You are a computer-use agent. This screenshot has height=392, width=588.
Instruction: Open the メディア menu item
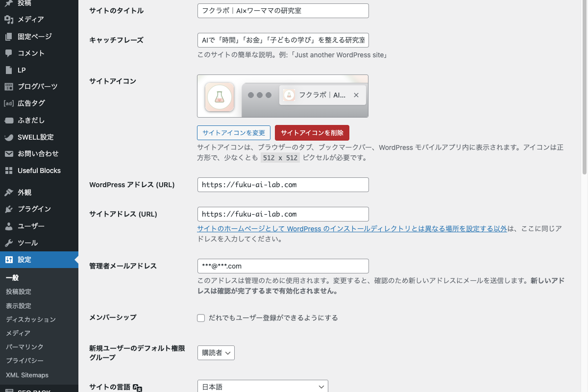(39, 20)
